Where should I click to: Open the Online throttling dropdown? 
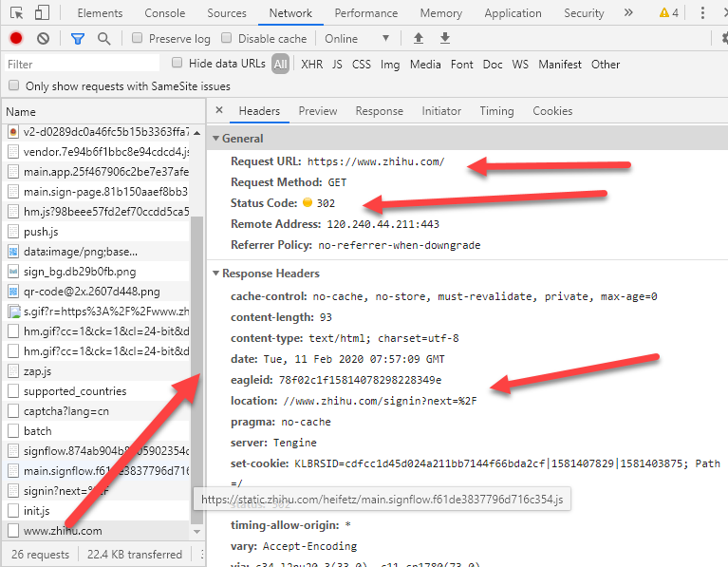(357, 39)
